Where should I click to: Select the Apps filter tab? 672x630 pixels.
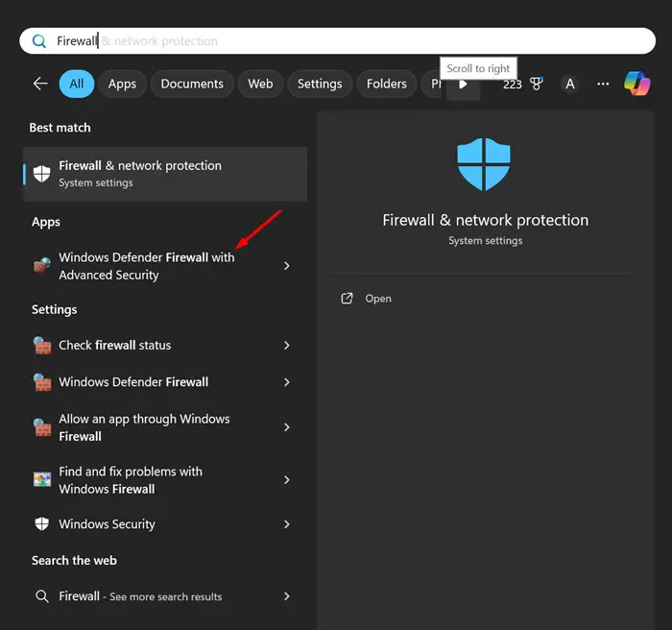pyautogui.click(x=122, y=84)
